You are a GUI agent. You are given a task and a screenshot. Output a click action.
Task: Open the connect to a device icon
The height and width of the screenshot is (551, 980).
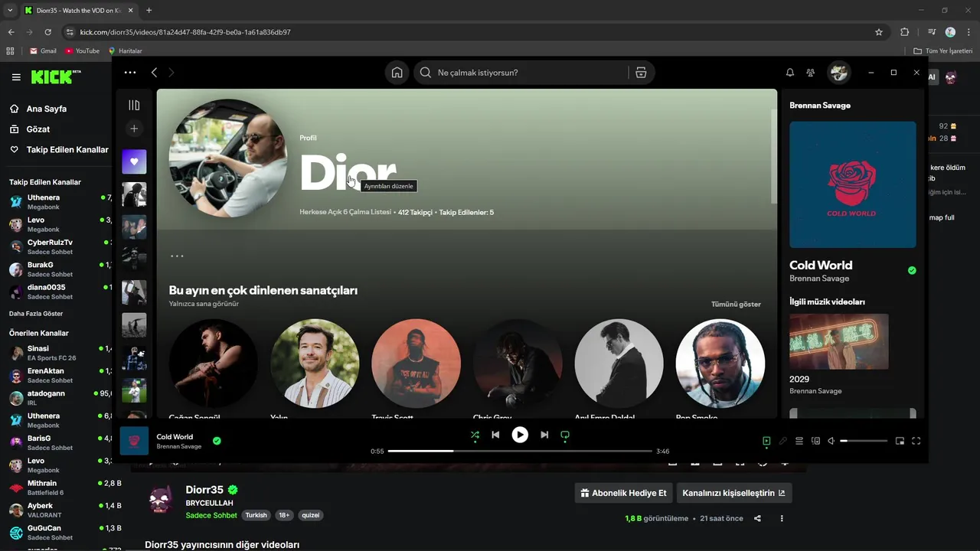coord(815,441)
